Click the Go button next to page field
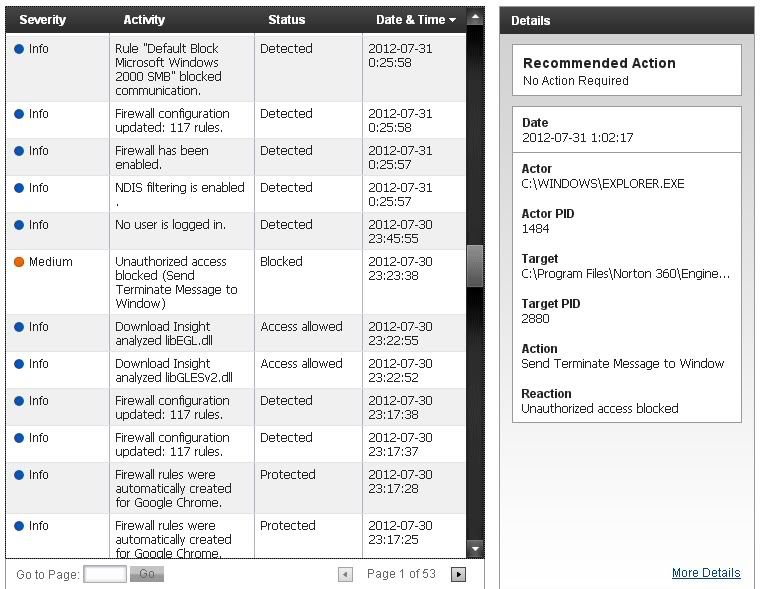762x589 pixels. click(147, 574)
